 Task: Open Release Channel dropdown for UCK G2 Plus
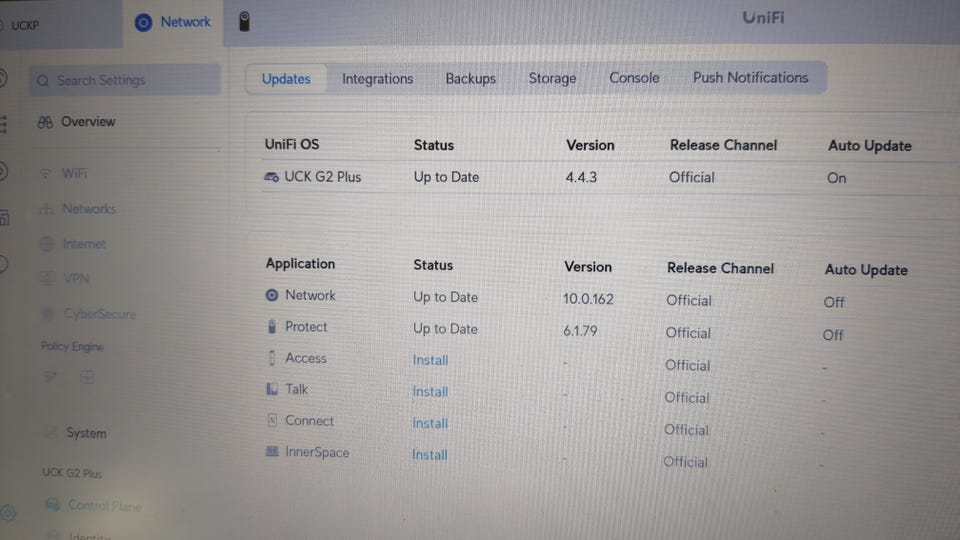(692, 177)
